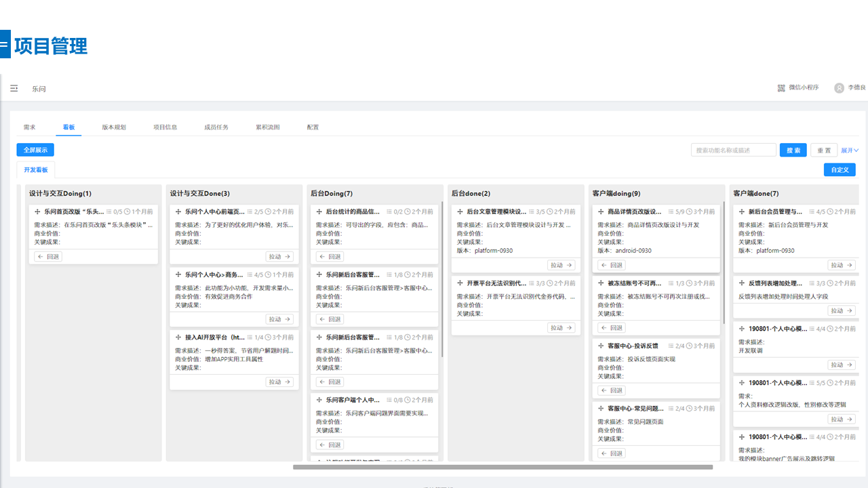Screen dimensions: 868x488
Task: Focus the 搜索功能名称或描述 search field
Action: 734,150
